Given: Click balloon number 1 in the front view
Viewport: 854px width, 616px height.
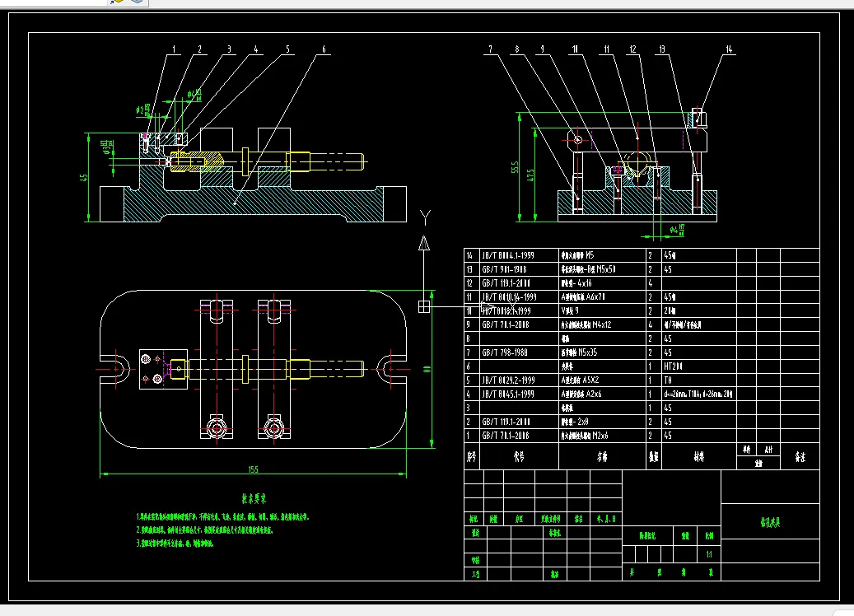Looking at the screenshot, I should [174, 49].
